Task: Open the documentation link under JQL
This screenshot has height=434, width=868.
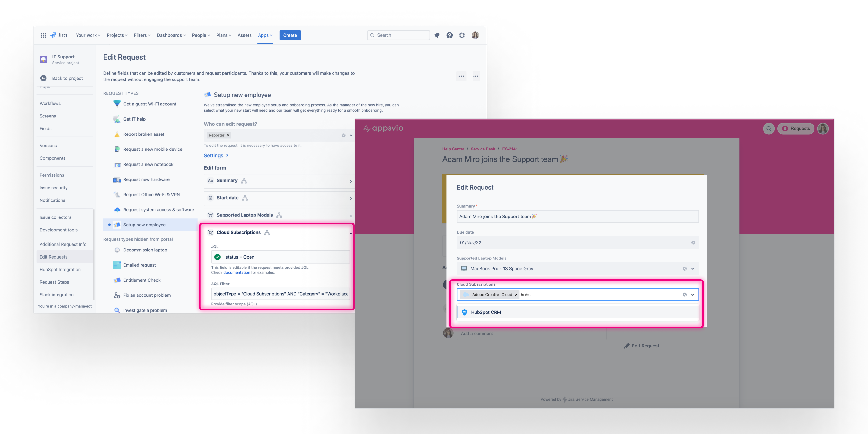Action: pyautogui.click(x=237, y=273)
